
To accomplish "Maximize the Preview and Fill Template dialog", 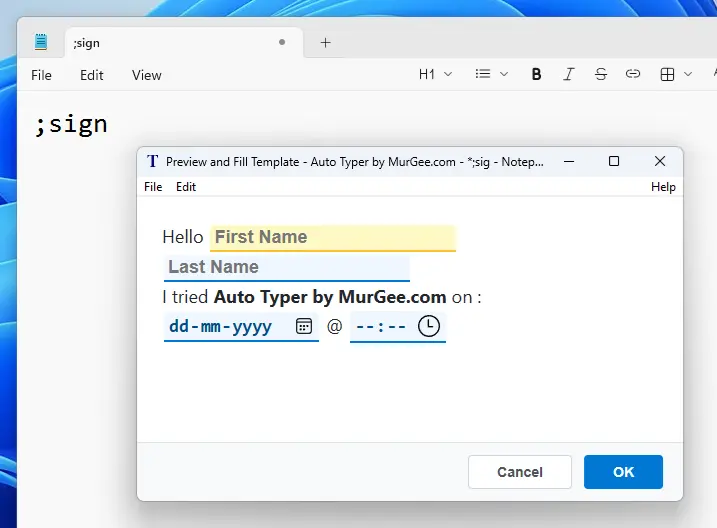I will click(x=614, y=161).
